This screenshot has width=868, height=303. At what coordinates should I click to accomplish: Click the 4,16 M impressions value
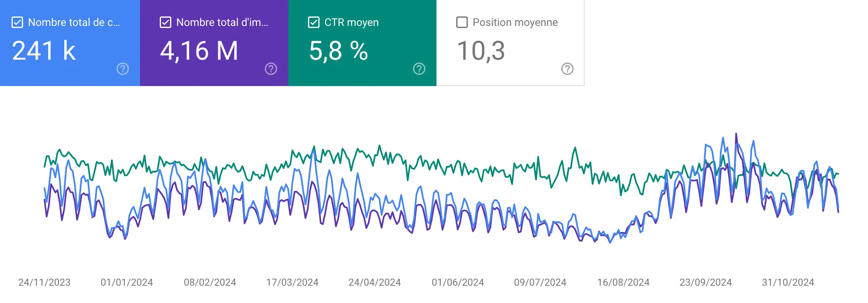tap(199, 51)
